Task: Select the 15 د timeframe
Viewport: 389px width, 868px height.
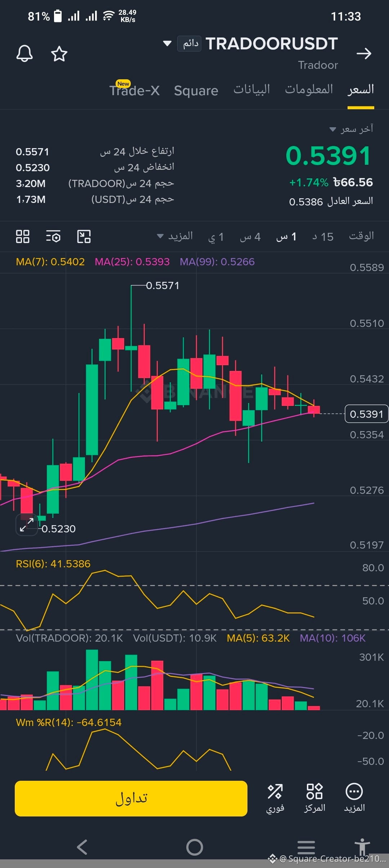Action: [x=323, y=237]
